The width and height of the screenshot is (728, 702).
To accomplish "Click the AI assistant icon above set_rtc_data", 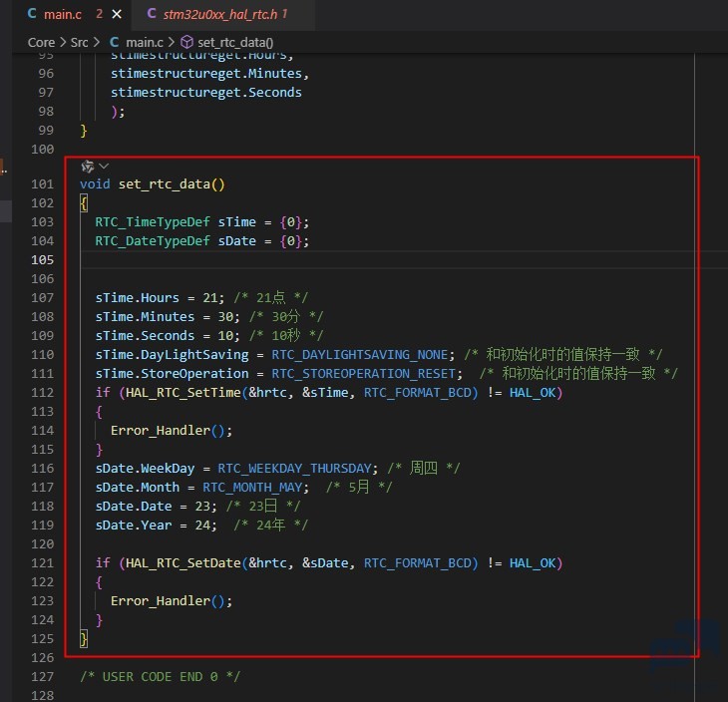I will click(88, 166).
